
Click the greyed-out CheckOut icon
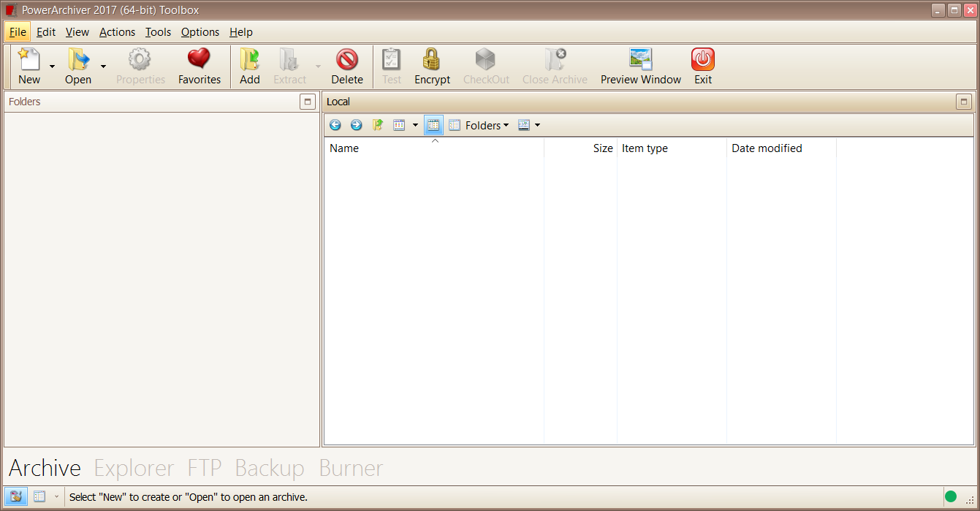486,59
